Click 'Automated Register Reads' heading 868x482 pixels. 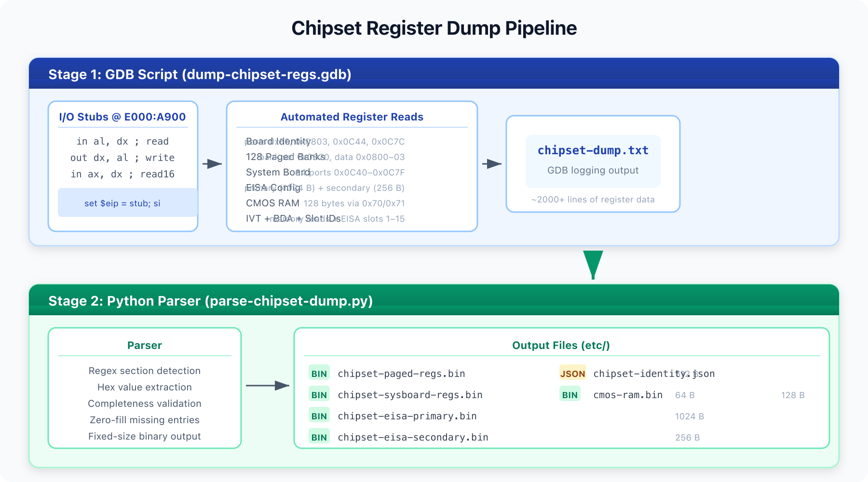tap(352, 117)
